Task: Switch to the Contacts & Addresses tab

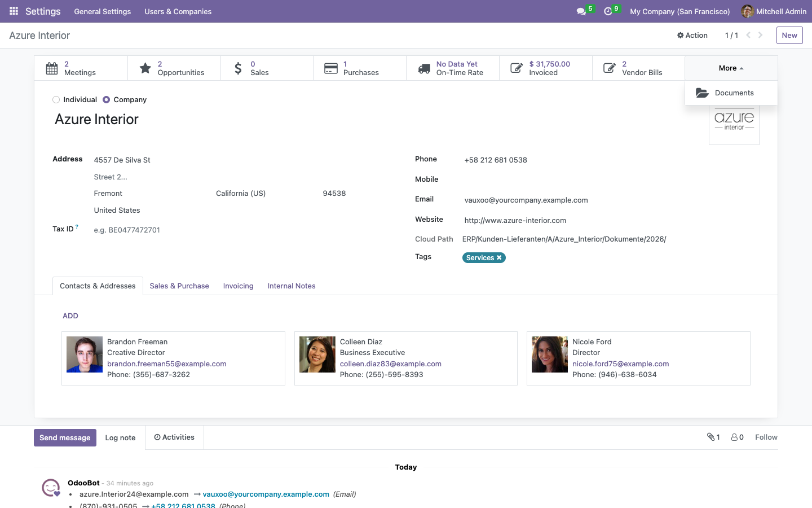Action: coord(98,286)
